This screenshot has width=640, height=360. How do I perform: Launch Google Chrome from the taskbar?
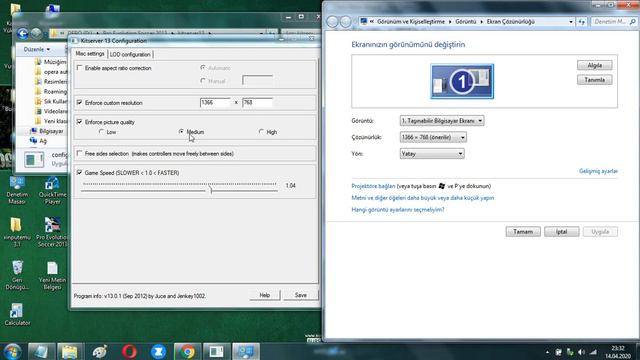click(x=188, y=351)
